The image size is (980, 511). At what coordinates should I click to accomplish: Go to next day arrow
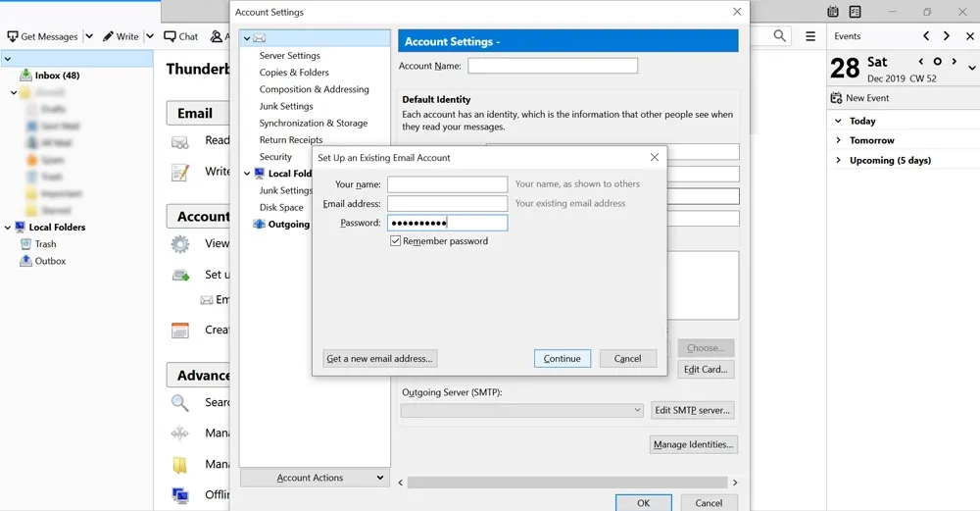pyautogui.click(x=954, y=61)
